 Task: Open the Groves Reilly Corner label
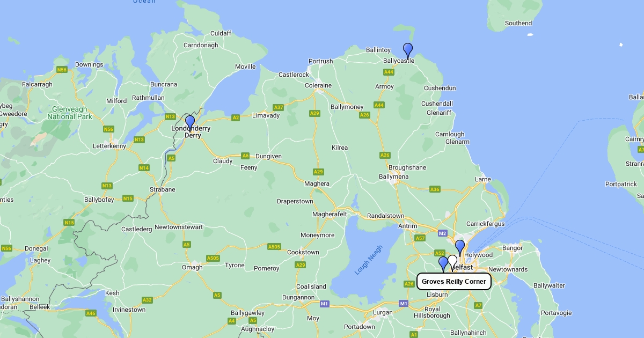click(454, 282)
